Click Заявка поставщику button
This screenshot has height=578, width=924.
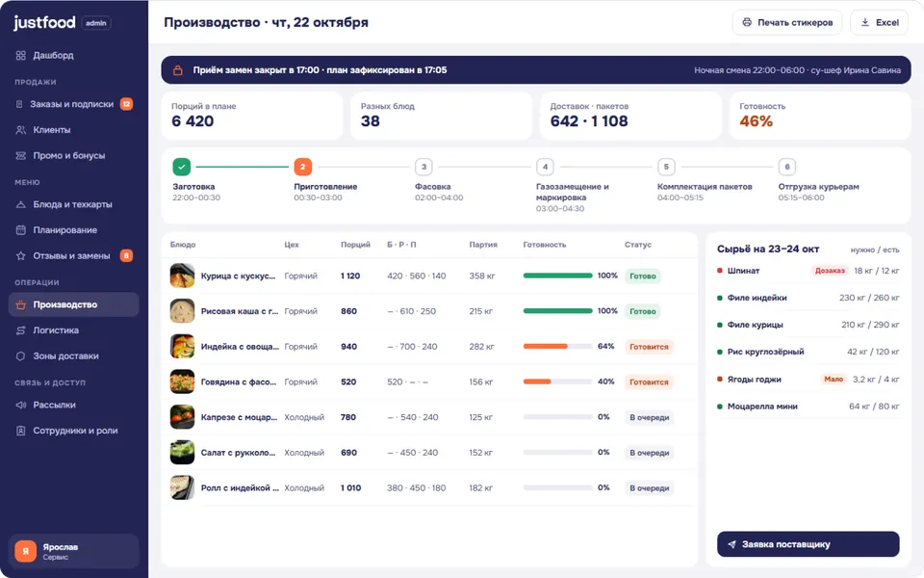(x=808, y=544)
